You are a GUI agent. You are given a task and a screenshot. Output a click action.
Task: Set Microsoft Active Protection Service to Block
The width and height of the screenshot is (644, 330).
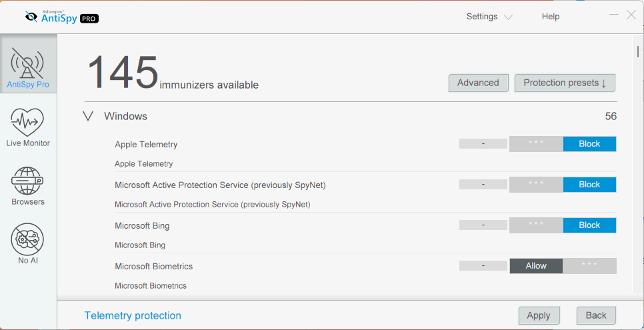coord(589,185)
